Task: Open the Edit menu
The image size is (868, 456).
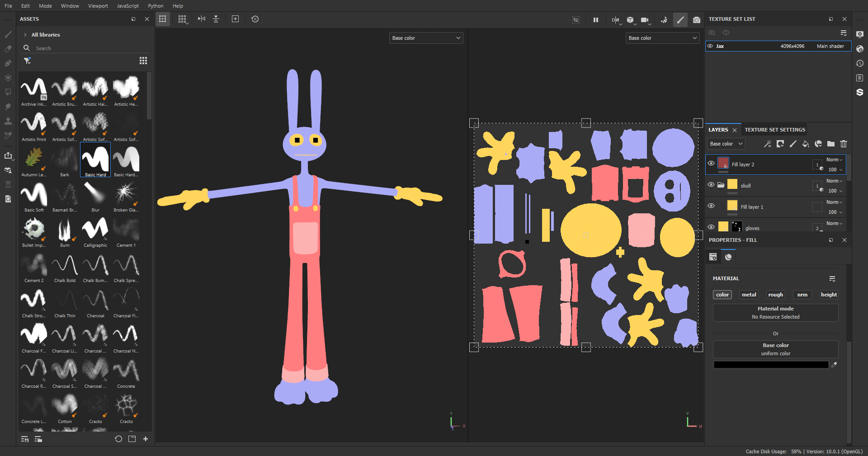Action: [x=25, y=6]
